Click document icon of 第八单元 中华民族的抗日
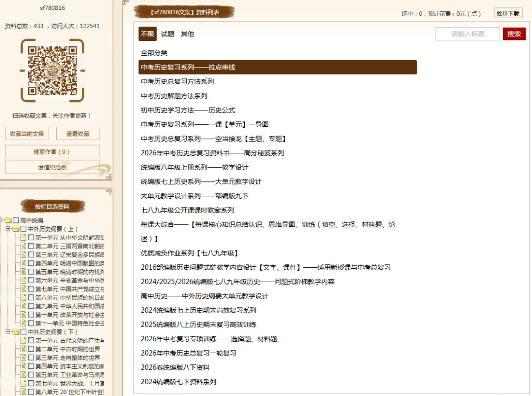The width and height of the screenshot is (532, 396). (x=24, y=297)
